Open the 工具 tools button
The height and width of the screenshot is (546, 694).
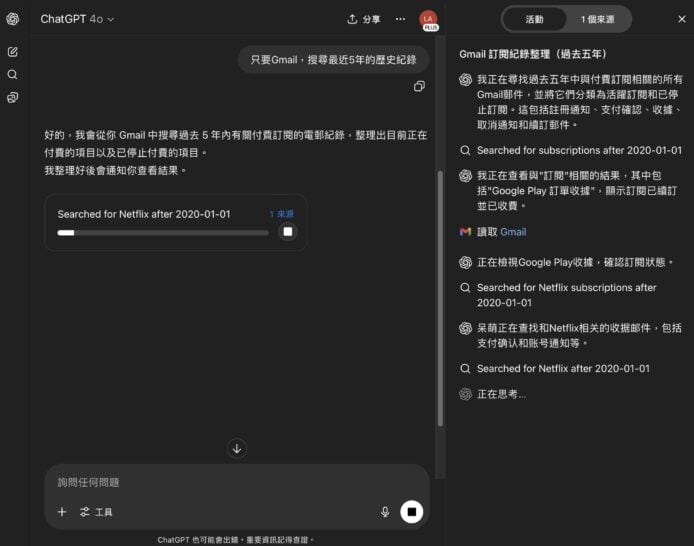[96, 512]
